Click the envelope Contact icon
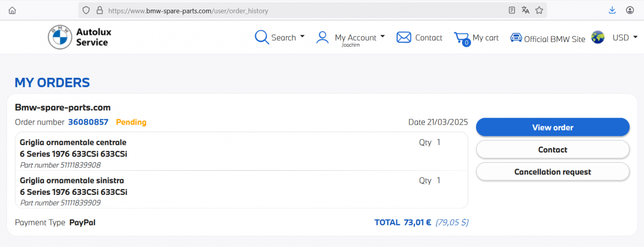 (404, 37)
